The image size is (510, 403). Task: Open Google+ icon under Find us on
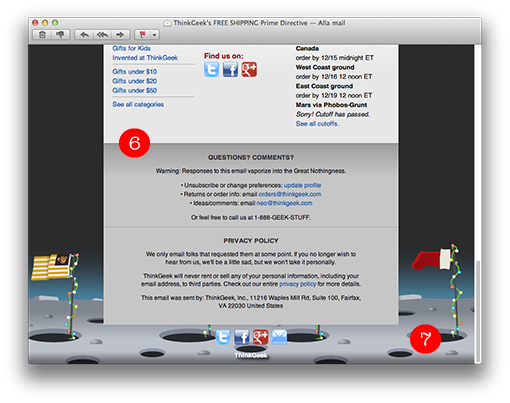249,69
